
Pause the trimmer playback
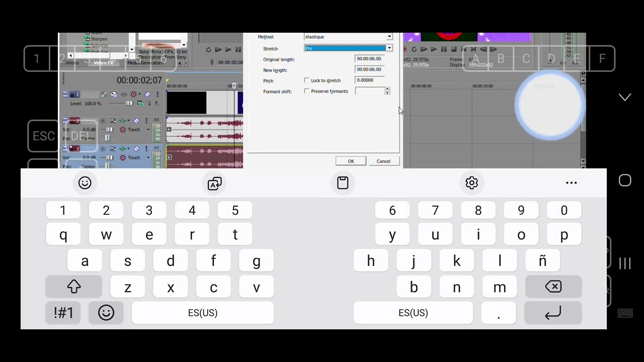point(238,49)
